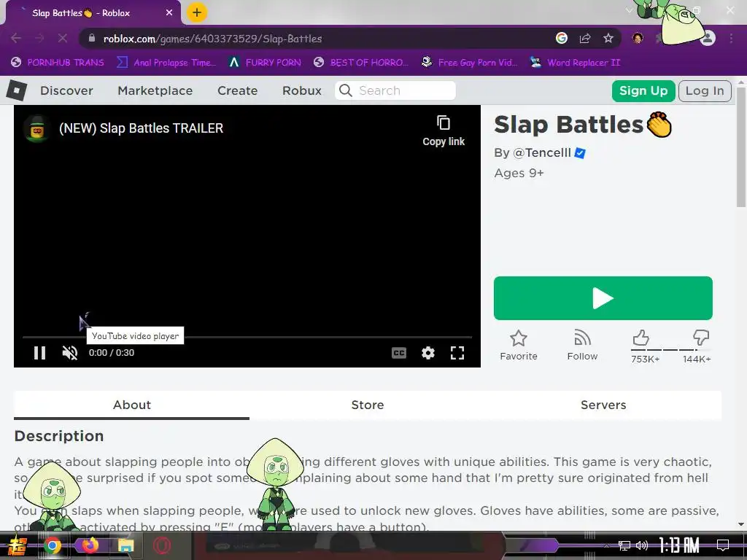Viewport: 747px width, 560px height.
Task: Open File Explorer from the taskbar
Action: click(x=126, y=545)
